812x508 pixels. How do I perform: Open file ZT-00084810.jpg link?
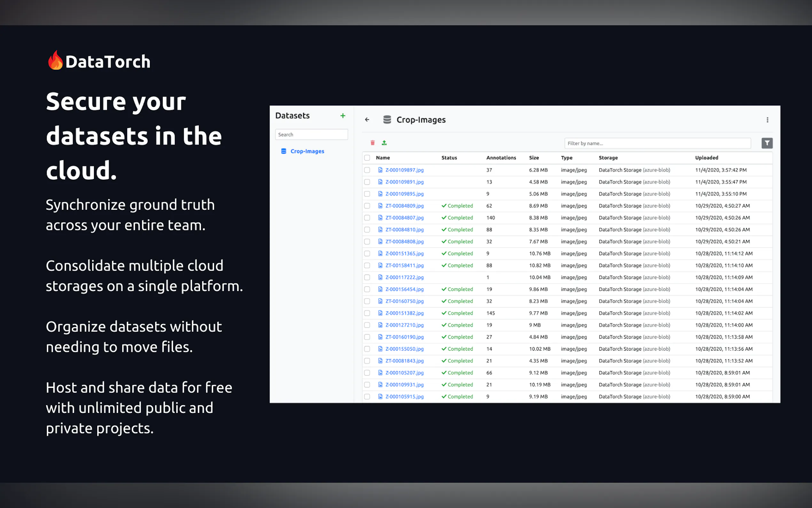(x=404, y=230)
